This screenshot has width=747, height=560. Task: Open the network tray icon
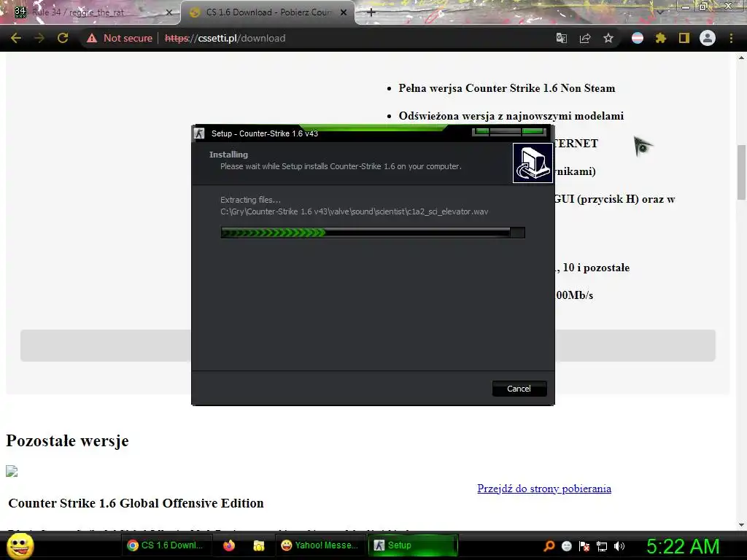(602, 545)
